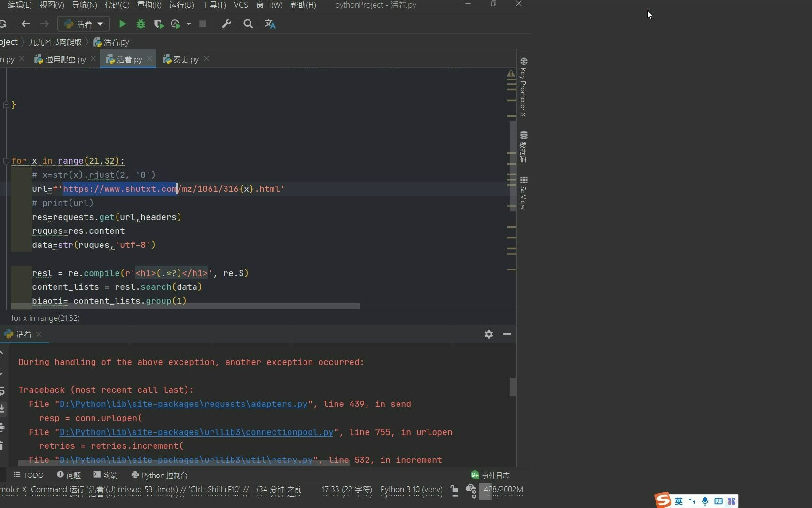Toggle the 终端 tool window

(x=105, y=475)
